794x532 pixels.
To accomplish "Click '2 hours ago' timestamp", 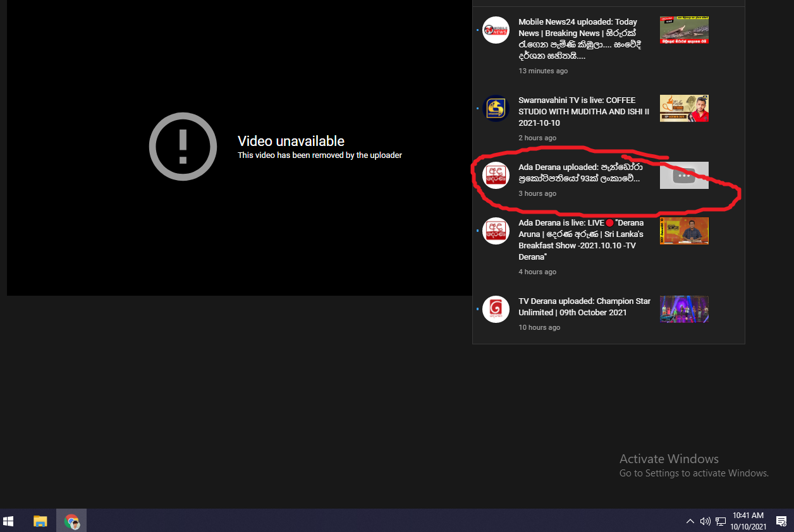I will pyautogui.click(x=537, y=138).
